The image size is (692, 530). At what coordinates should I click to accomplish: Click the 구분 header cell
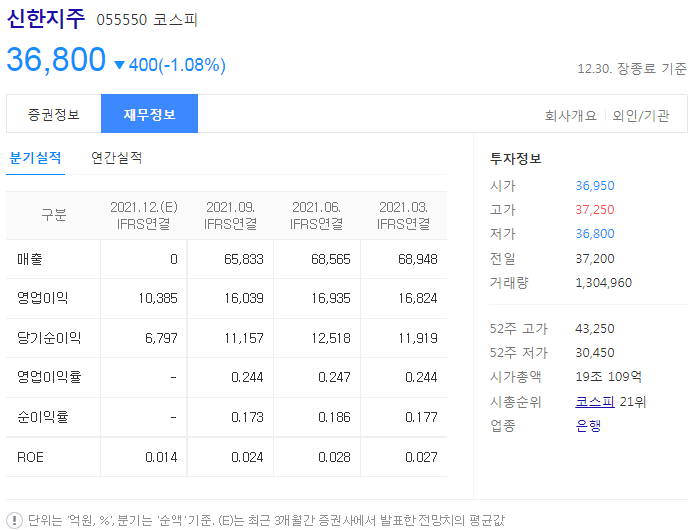click(x=53, y=215)
